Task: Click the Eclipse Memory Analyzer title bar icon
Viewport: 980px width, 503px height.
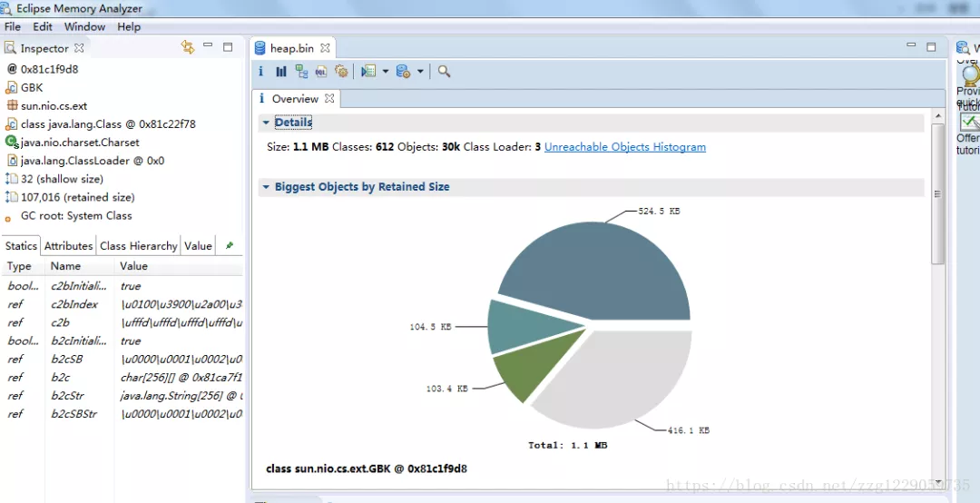Action: (7, 9)
